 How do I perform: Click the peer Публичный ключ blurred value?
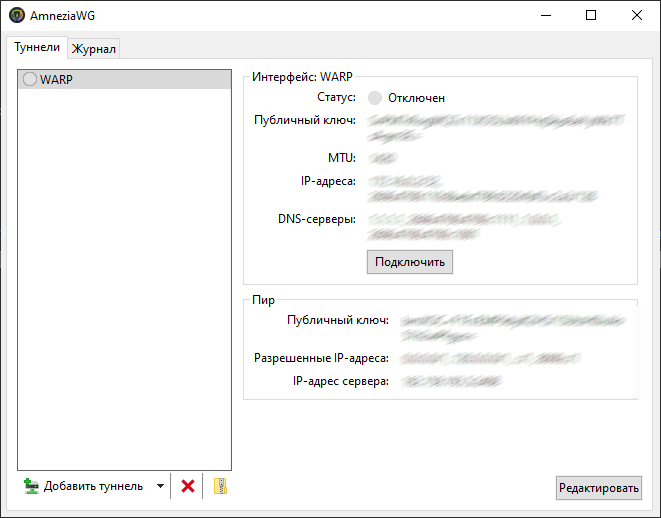tap(513, 328)
